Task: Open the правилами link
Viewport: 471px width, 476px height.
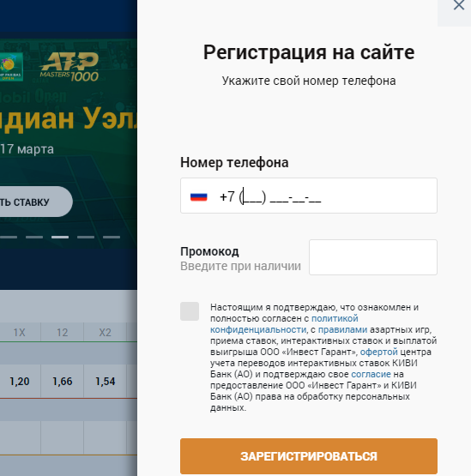Action: [x=342, y=329]
